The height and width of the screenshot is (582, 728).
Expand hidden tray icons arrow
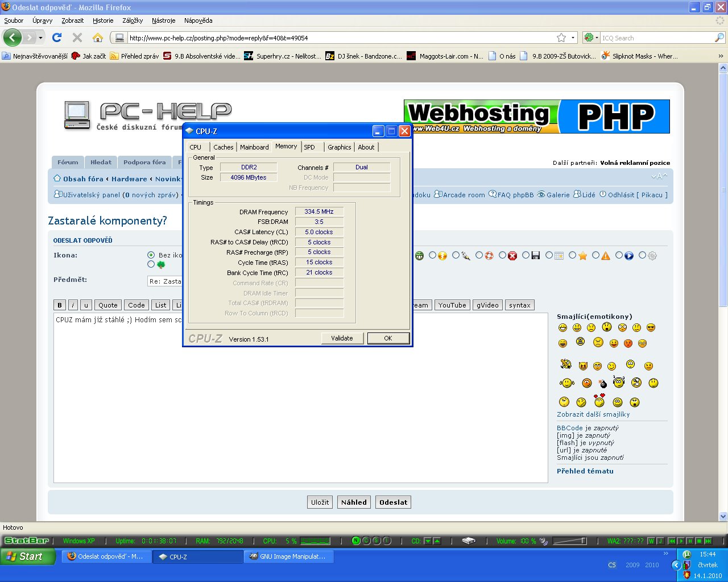tap(676, 565)
